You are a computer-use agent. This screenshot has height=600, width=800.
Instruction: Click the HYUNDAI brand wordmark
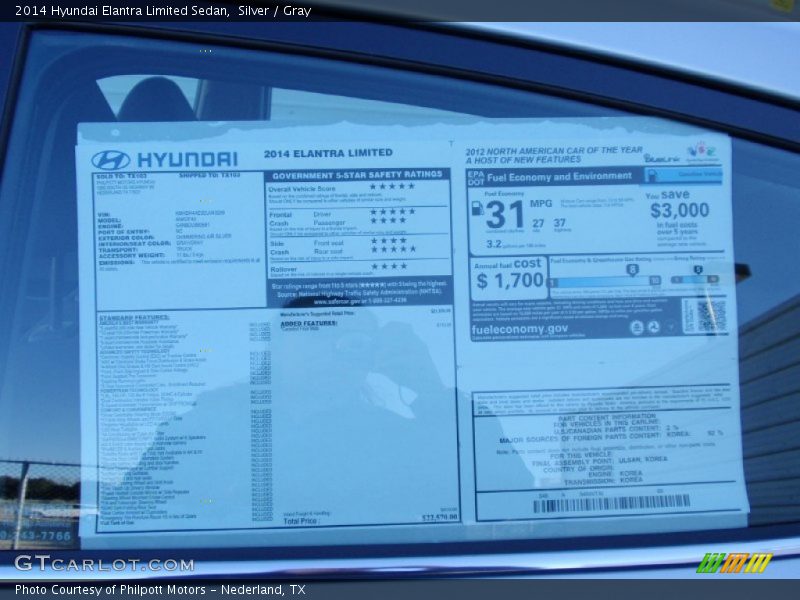click(x=187, y=160)
